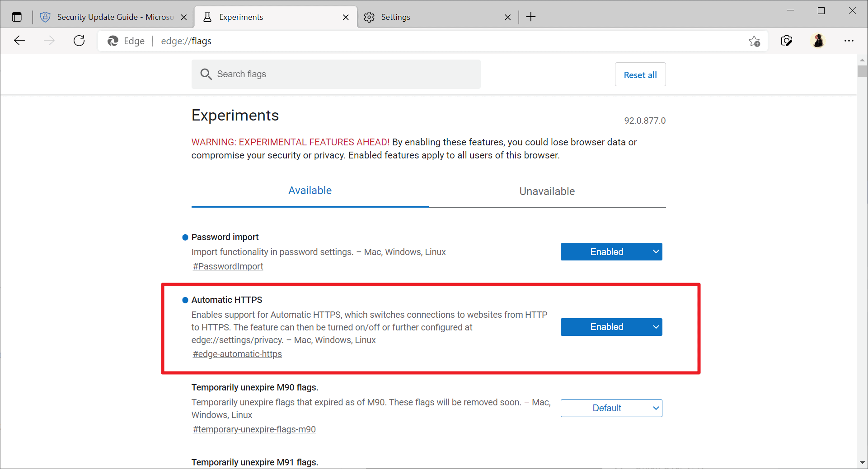Switch to the Settings browser tab
Viewport: 868px width, 469px height.
point(438,17)
